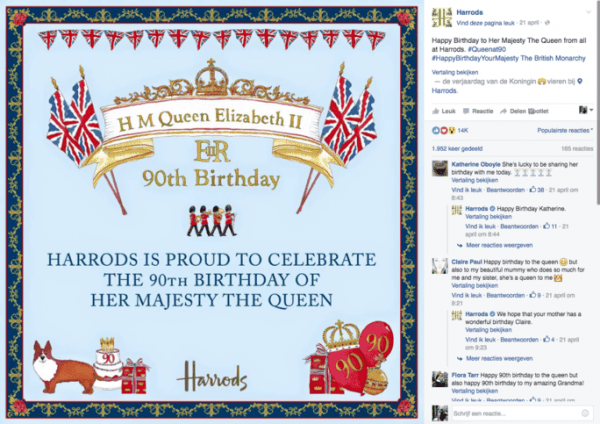Screen dimensions: 600x424
Task: Open the comment-as profile selector dropdown
Action: pos(585,110)
